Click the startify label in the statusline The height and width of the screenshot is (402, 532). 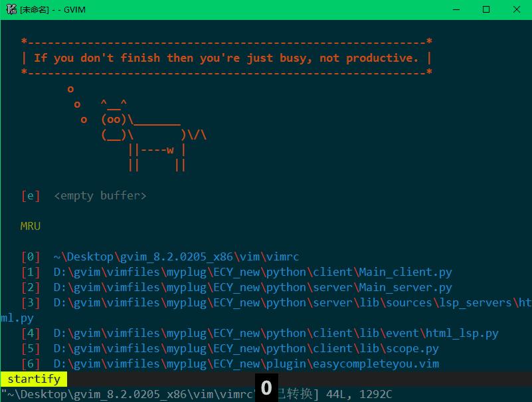[33, 379]
